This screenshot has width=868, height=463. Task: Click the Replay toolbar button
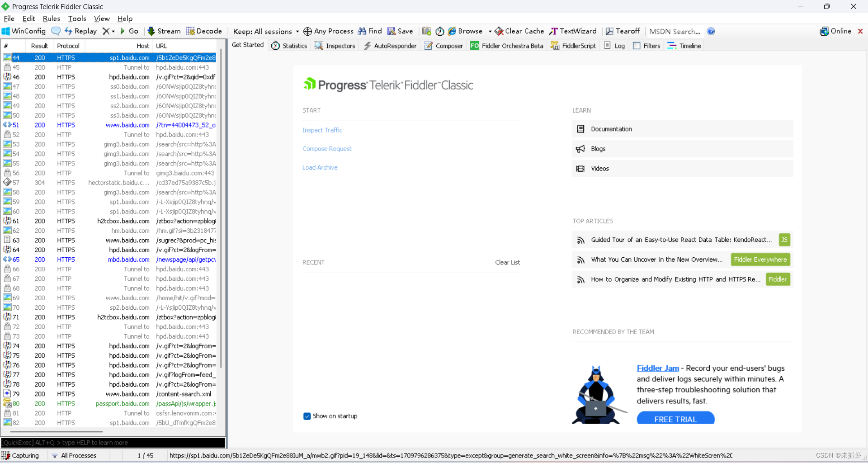click(80, 31)
